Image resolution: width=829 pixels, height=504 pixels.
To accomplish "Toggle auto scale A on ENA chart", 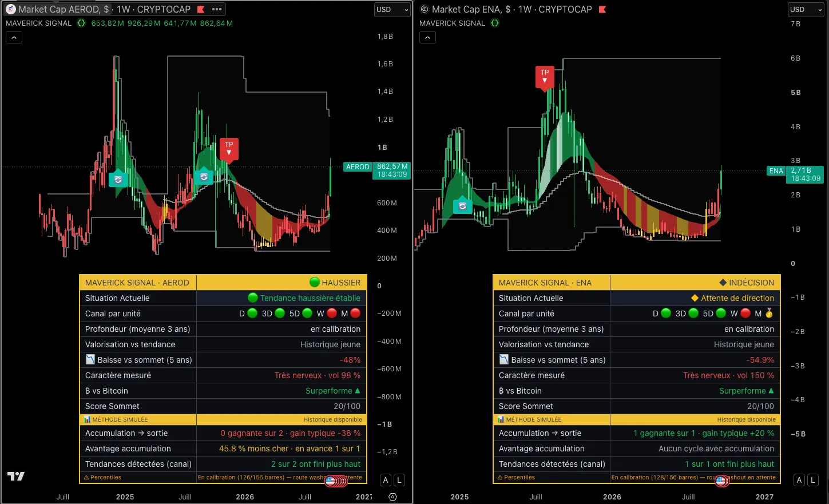I will 799,481.
